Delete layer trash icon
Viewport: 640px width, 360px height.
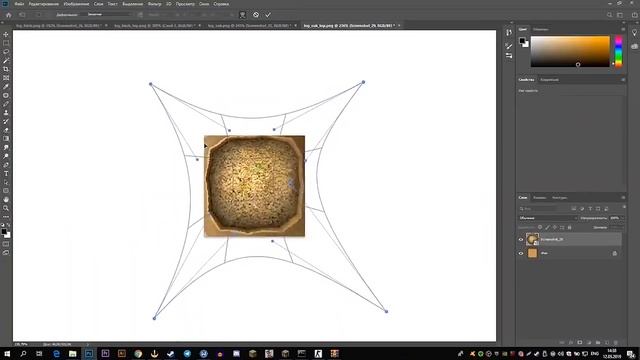tap(616, 342)
